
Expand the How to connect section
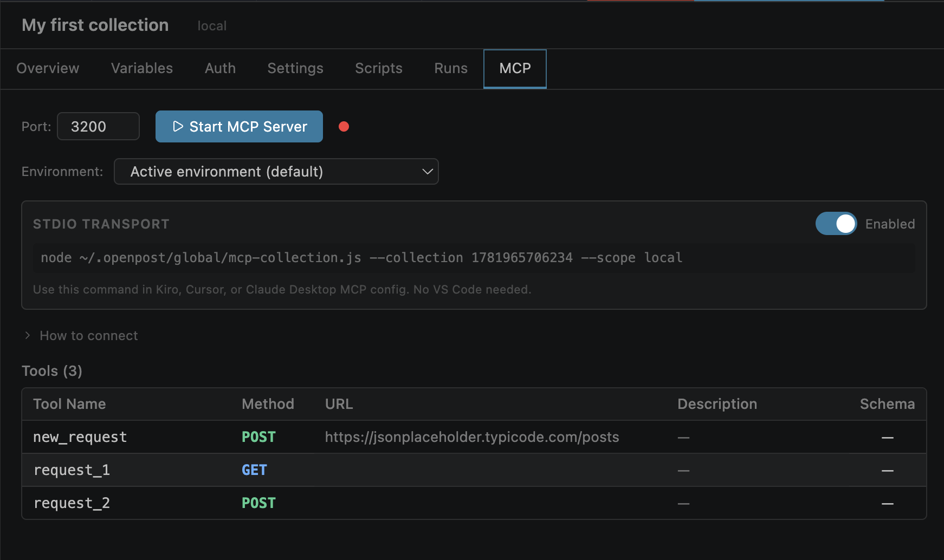pyautogui.click(x=81, y=336)
